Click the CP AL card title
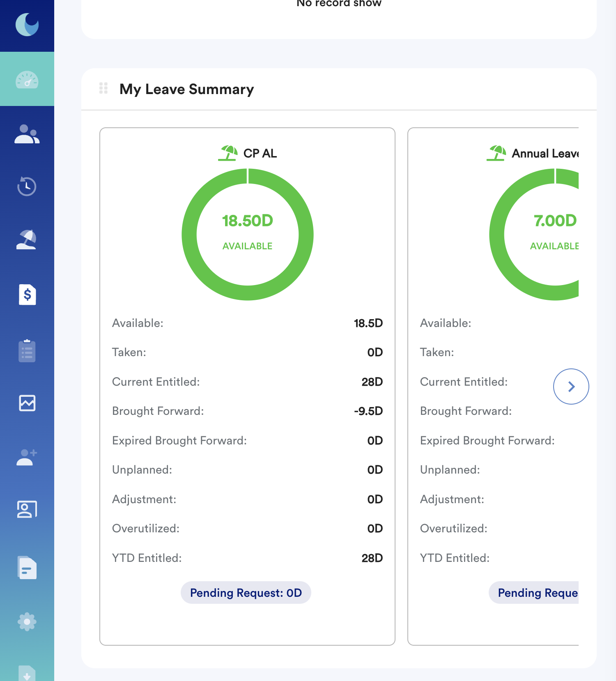Screen dimensions: 616x681 click(260, 153)
